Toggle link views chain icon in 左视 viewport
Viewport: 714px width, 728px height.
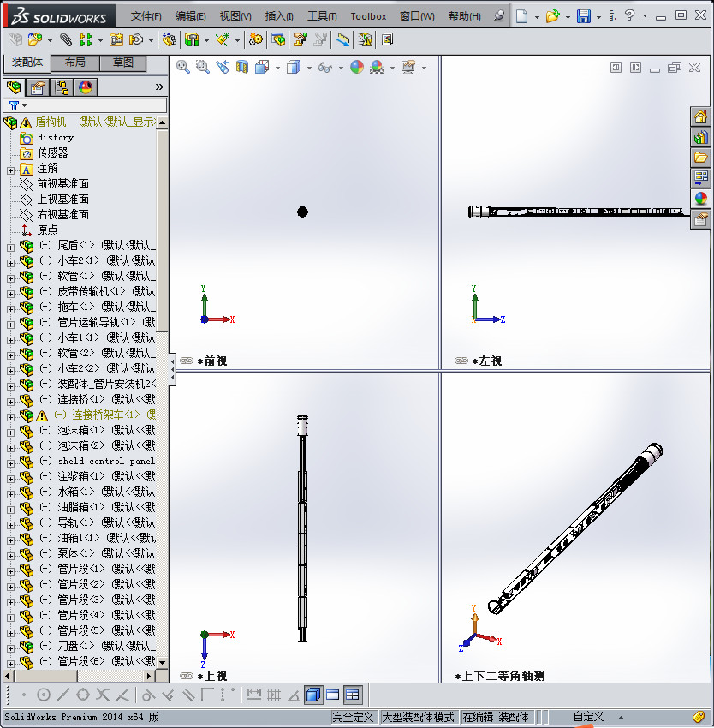coord(461,361)
